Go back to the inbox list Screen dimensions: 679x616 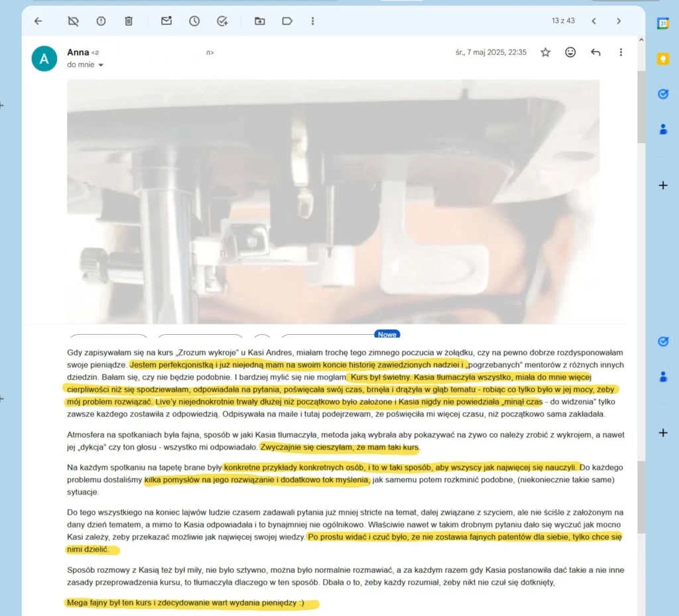(x=38, y=21)
